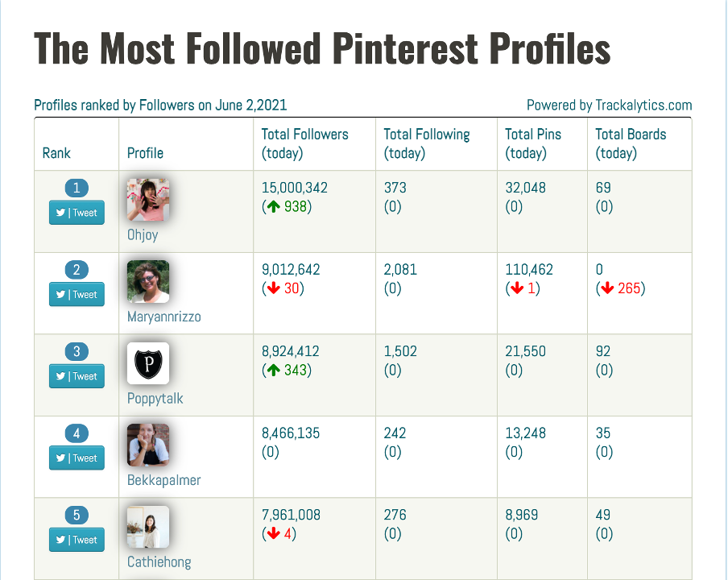The height and width of the screenshot is (580, 728).
Task: Click the red down arrow next to 30
Action: point(275,288)
